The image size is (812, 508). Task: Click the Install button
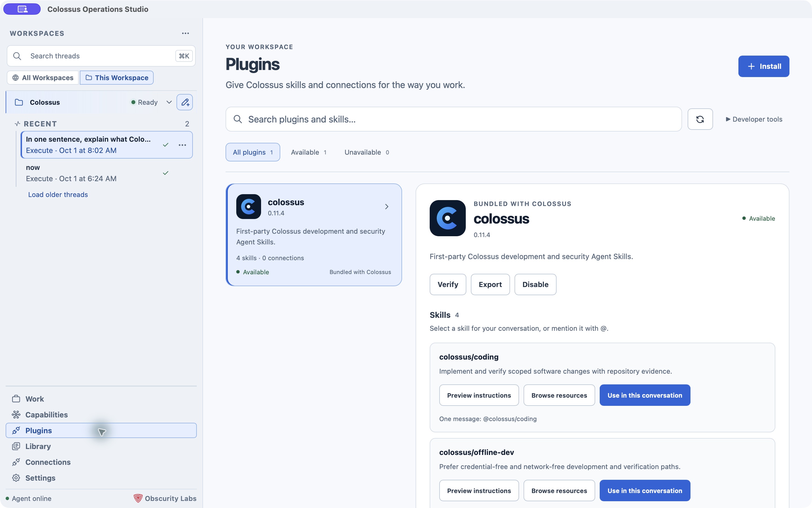pyautogui.click(x=763, y=66)
